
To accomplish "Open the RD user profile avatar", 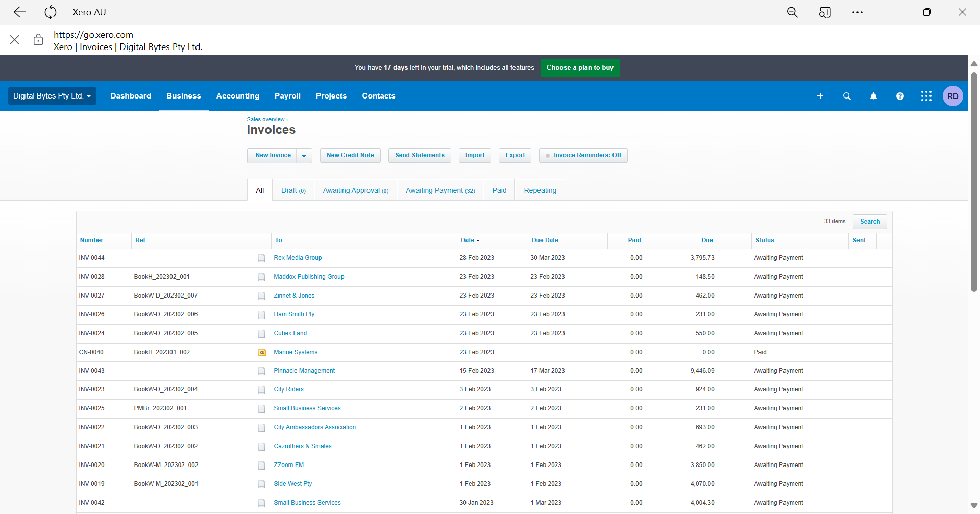I will [953, 96].
